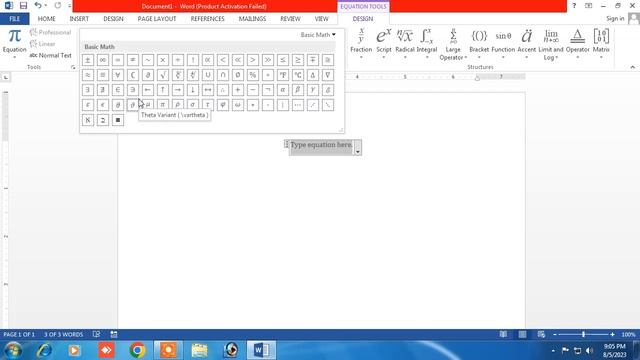Undo the last action
640x360 pixels.
click(38, 6)
